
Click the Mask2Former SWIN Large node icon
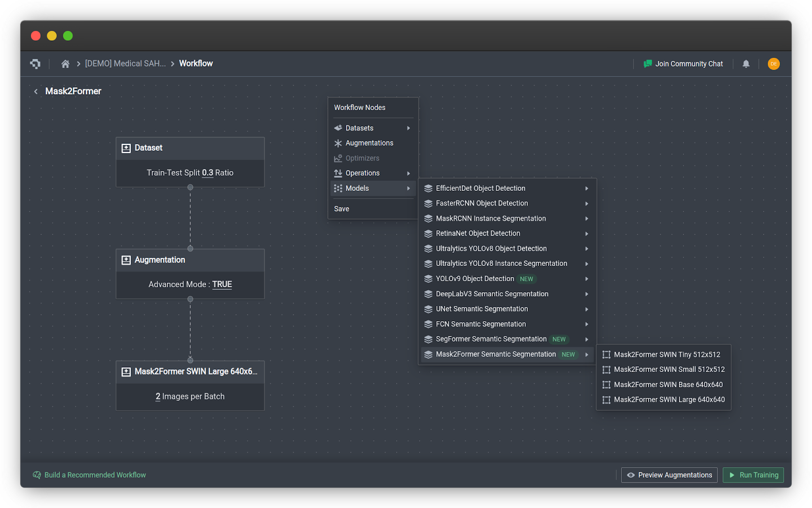click(x=126, y=372)
